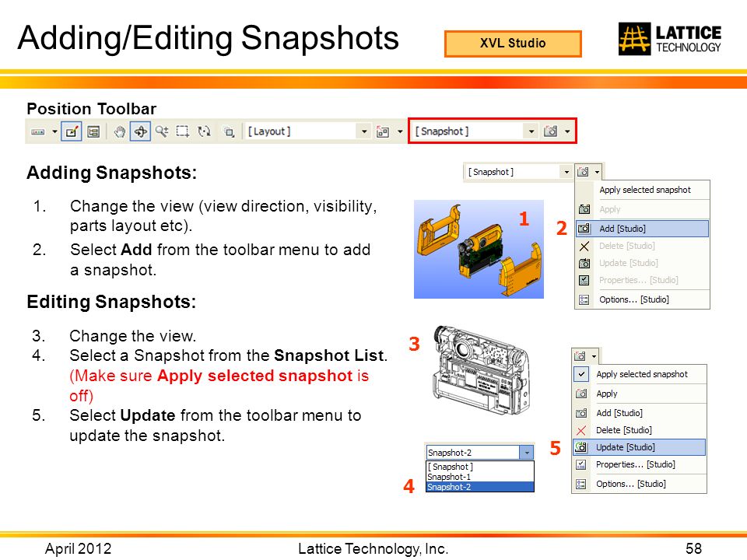Click the snapshot camera icon in Position Toolbar
This screenshot has height=560, width=747.
click(x=550, y=131)
